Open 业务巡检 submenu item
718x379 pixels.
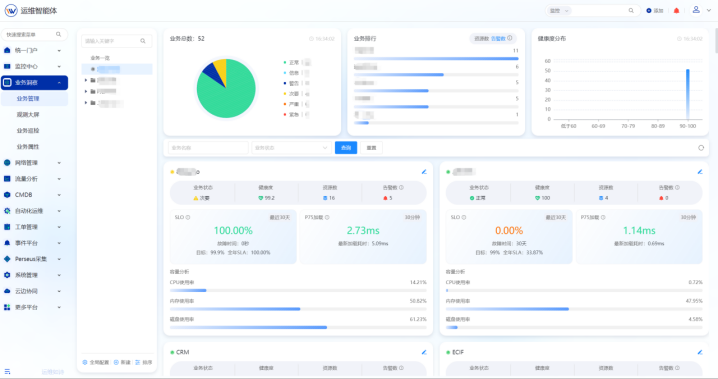28,130
